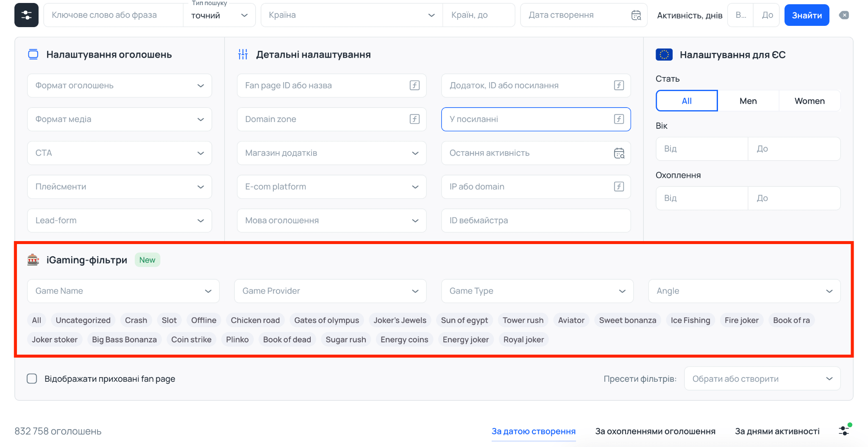Select the Gates of olympus chip
The width and height of the screenshot is (868, 447).
coord(326,320)
